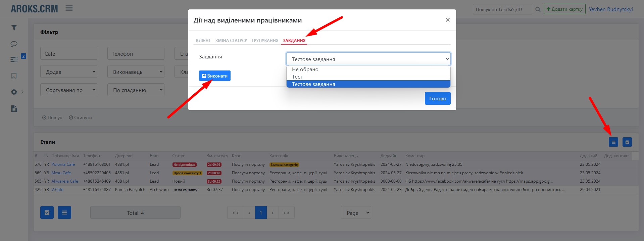Click the 'Проба контакту 1' status badge
This screenshot has width=644, height=241.
[187, 173]
